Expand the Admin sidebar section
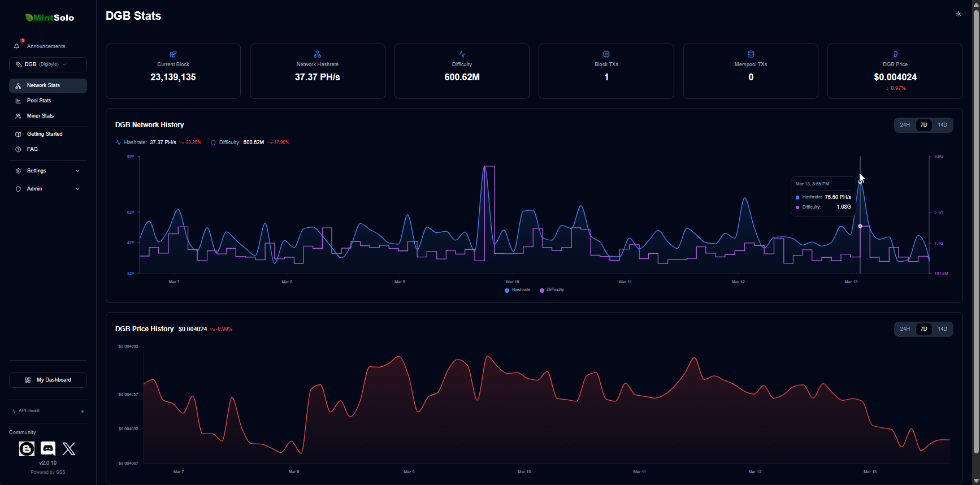This screenshot has height=485, width=980. point(48,189)
